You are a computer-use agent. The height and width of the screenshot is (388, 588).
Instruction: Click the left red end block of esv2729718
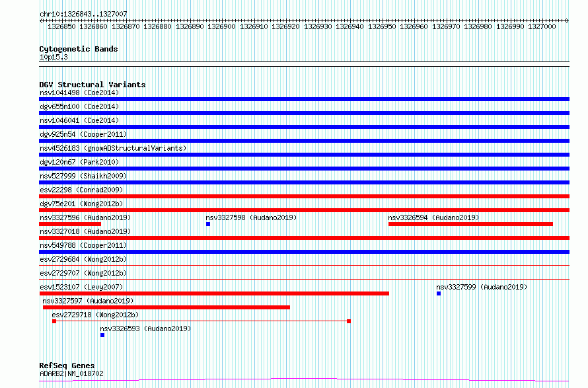54,321
